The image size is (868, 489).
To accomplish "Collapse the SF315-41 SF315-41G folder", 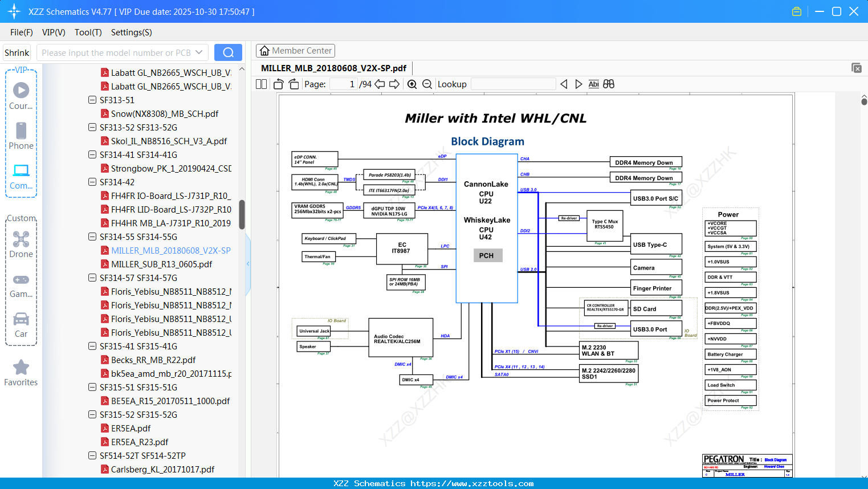I will click(x=92, y=346).
